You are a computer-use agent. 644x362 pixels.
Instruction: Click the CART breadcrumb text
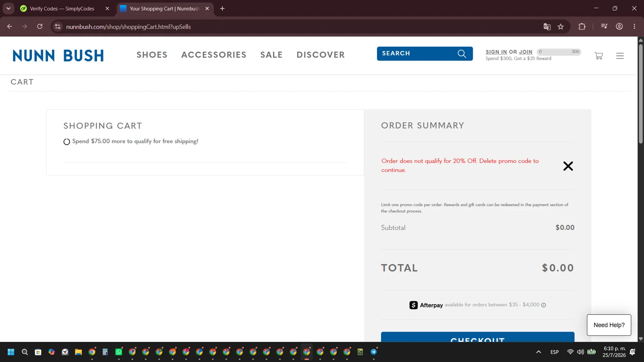(x=22, y=82)
